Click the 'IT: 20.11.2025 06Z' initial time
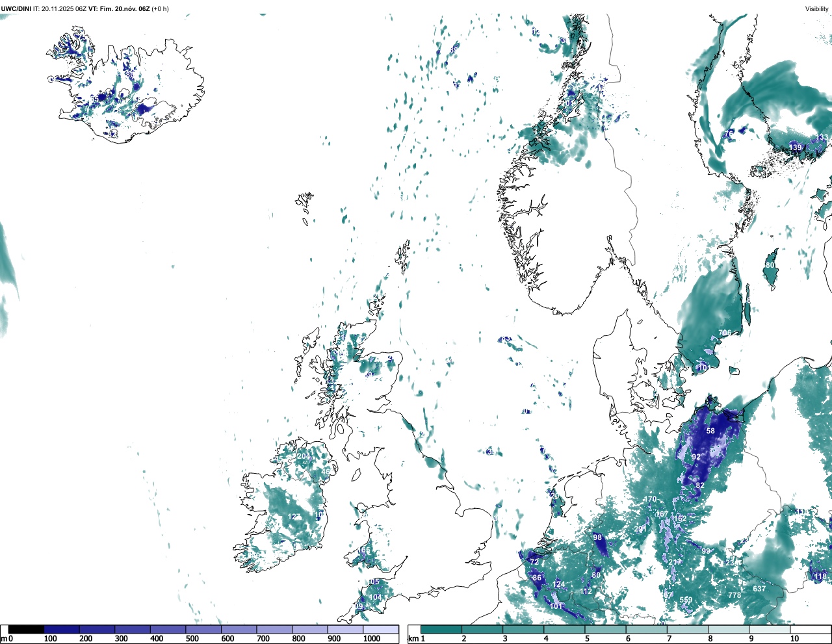The width and height of the screenshot is (832, 644). pos(60,8)
